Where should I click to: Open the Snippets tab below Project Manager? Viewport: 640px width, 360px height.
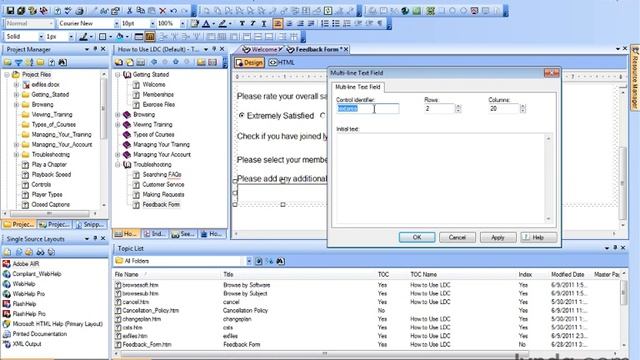[x=90, y=224]
